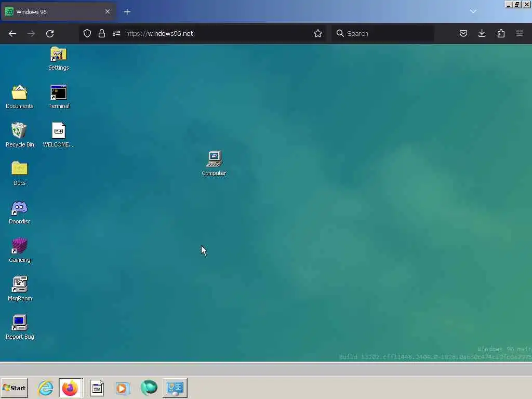532x399 pixels.
Task: Open the Pocket save icon
Action: click(463, 33)
